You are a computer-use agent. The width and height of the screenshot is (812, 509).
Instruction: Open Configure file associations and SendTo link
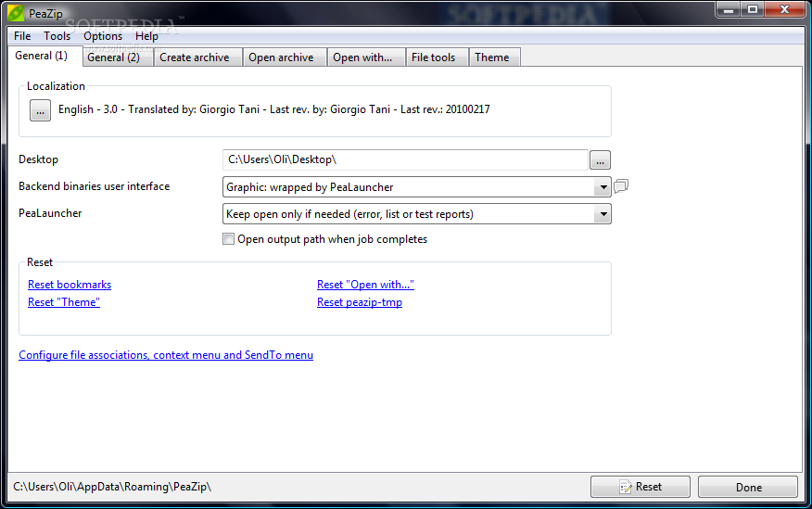click(x=166, y=355)
